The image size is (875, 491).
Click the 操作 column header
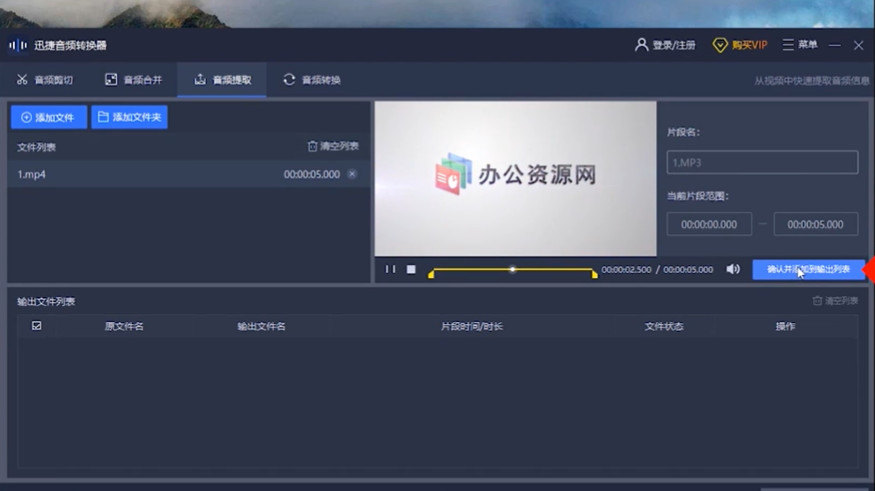pyautogui.click(x=785, y=326)
